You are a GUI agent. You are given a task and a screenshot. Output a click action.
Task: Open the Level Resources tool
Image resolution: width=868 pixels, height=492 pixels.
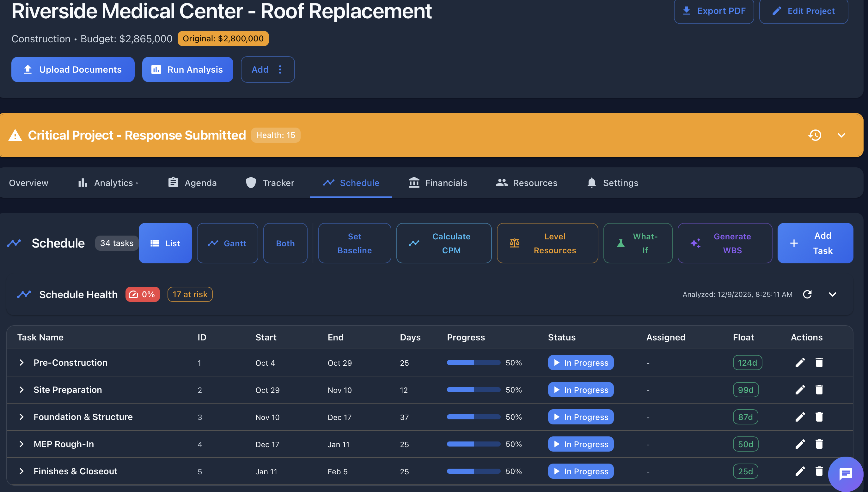[x=547, y=243]
